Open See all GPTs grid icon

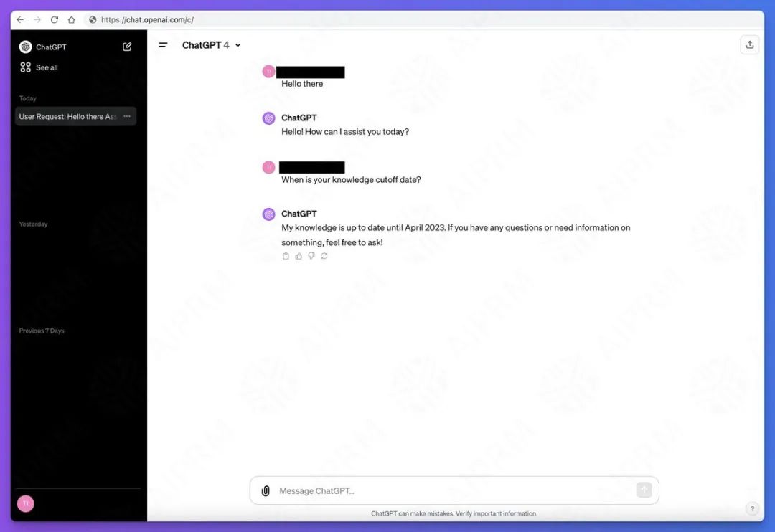tap(25, 67)
